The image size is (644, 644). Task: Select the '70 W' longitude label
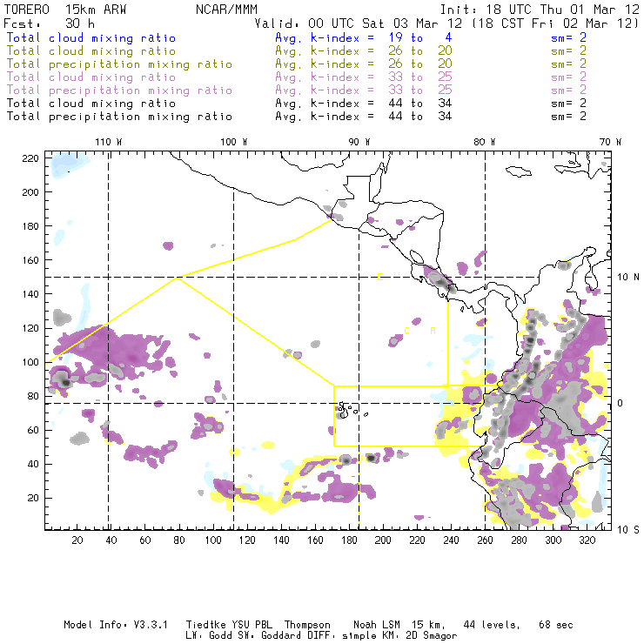click(610, 142)
